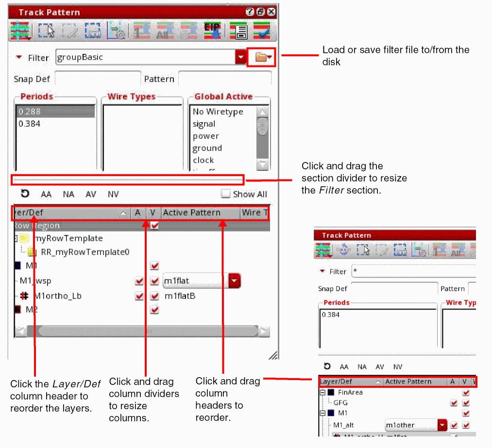The image size is (492, 448).
Task: Select the area cursor tool in the second window toolbar
Action: [363, 250]
